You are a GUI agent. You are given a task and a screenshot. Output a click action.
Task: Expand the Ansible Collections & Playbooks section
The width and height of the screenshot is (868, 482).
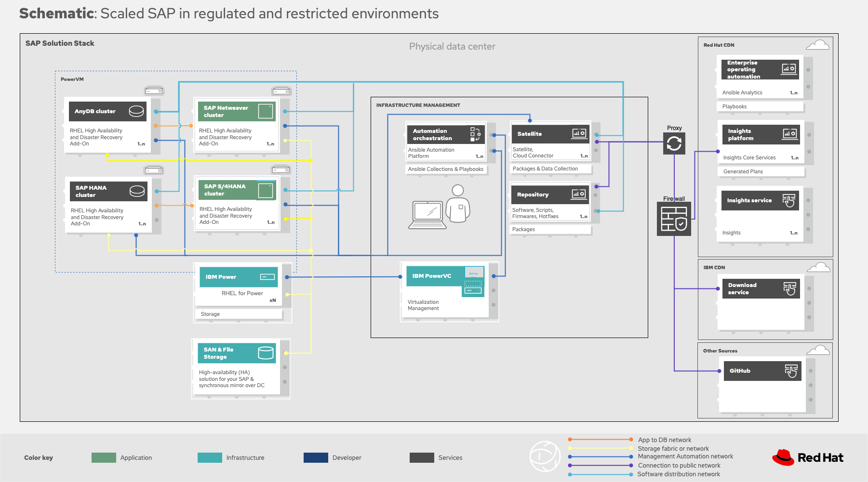pyautogui.click(x=446, y=169)
